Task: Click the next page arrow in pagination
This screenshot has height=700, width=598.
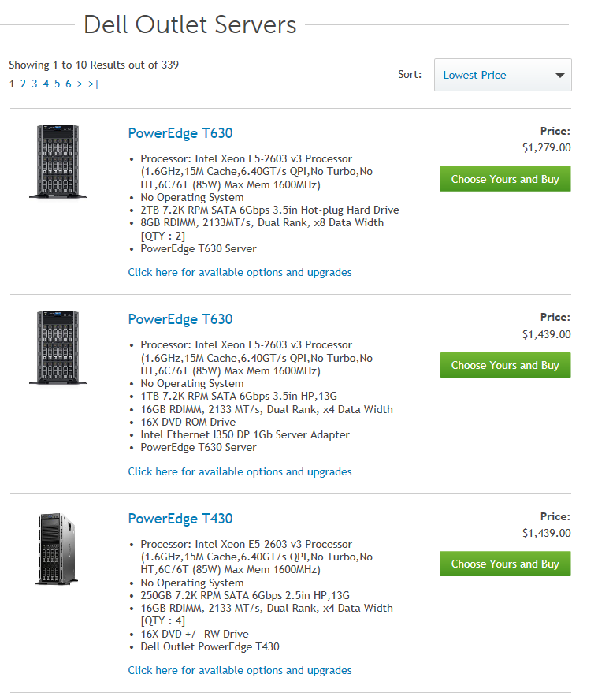Action: click(x=80, y=84)
